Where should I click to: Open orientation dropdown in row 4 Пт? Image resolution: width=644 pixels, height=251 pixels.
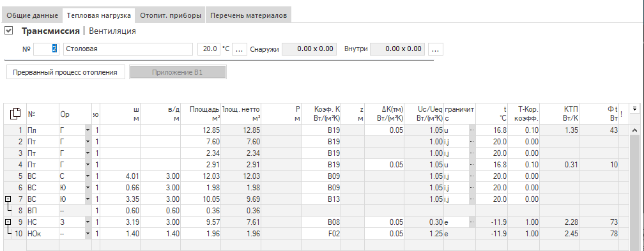(88, 165)
